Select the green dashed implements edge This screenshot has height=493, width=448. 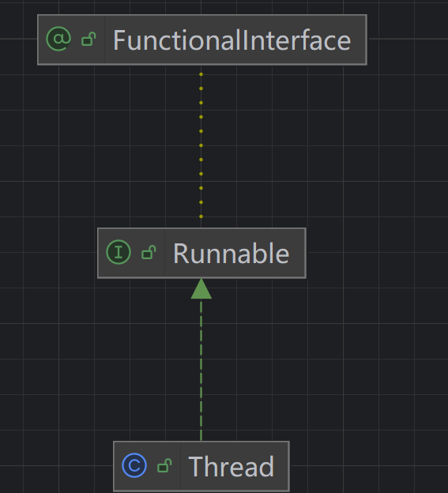click(x=201, y=370)
